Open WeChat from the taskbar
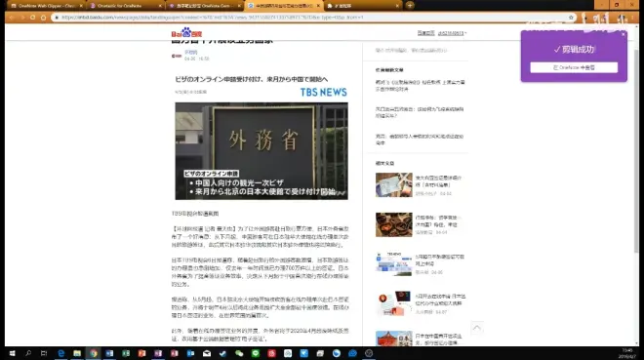The height and width of the screenshot is (360, 644). (x=239, y=353)
